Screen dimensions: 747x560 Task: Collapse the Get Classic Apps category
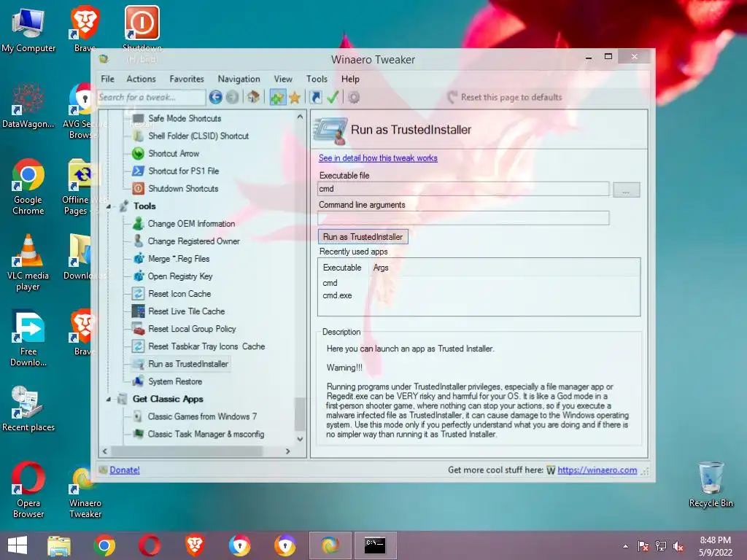[x=109, y=400]
